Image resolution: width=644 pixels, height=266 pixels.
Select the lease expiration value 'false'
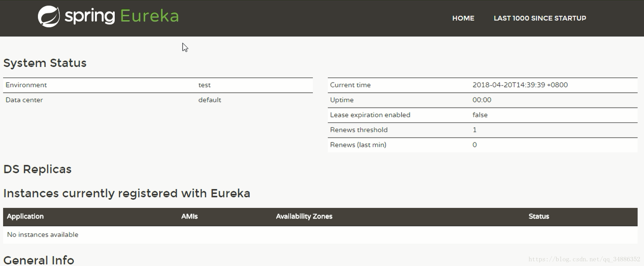click(x=480, y=115)
